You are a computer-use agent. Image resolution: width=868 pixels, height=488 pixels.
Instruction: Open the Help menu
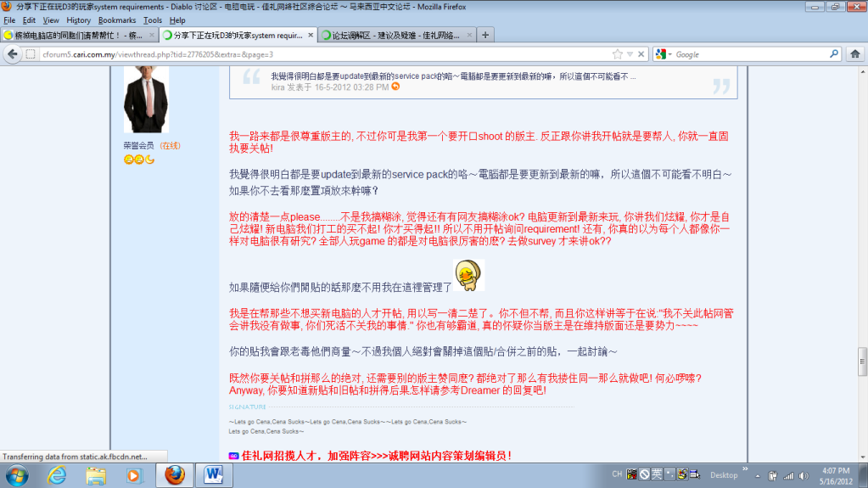tap(177, 20)
